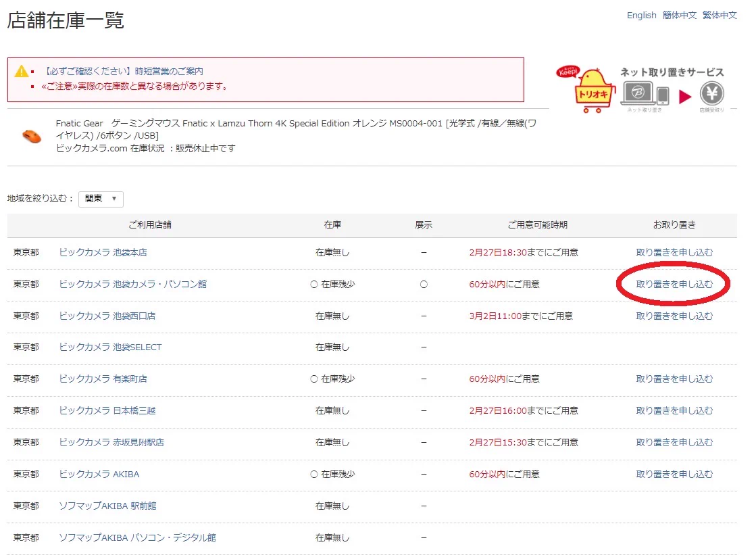Switch language to 簡体中文
Screen dimensions: 756x555
click(x=680, y=15)
